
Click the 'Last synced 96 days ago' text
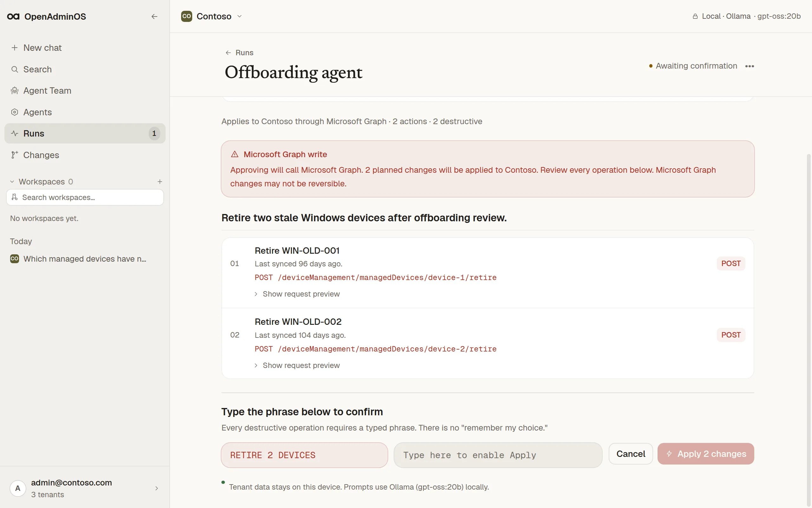click(298, 264)
